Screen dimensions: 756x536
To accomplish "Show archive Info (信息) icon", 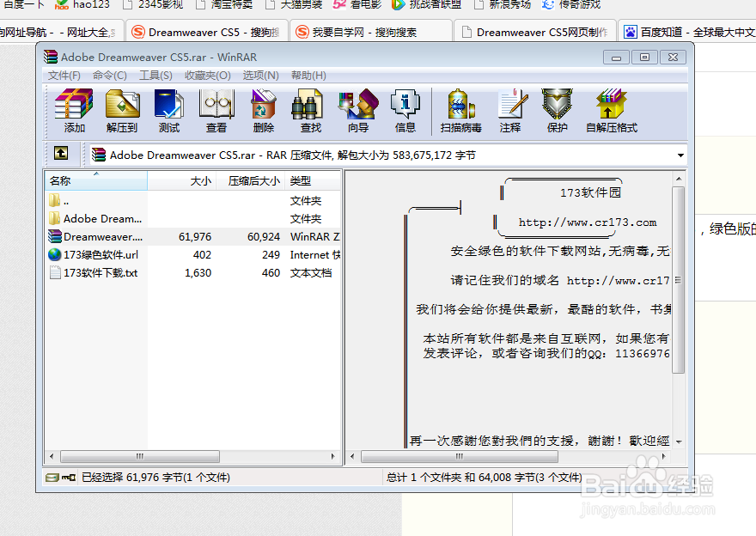I will [x=405, y=111].
